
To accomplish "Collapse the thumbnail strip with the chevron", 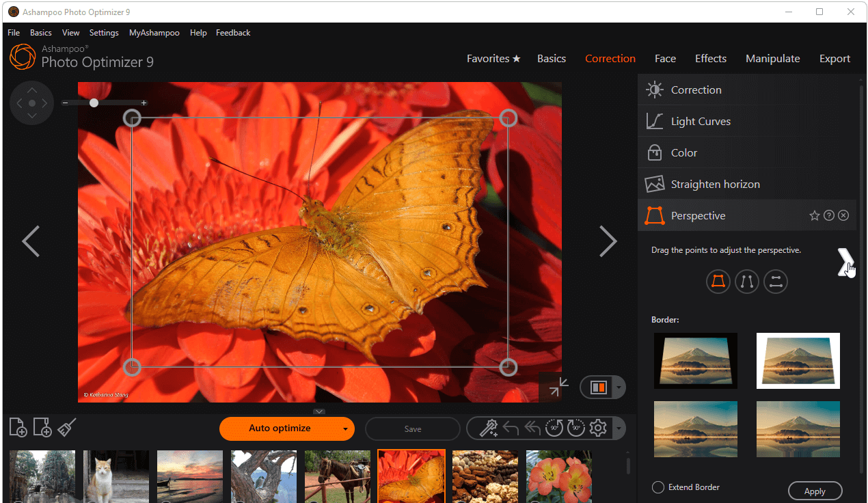I will (319, 411).
